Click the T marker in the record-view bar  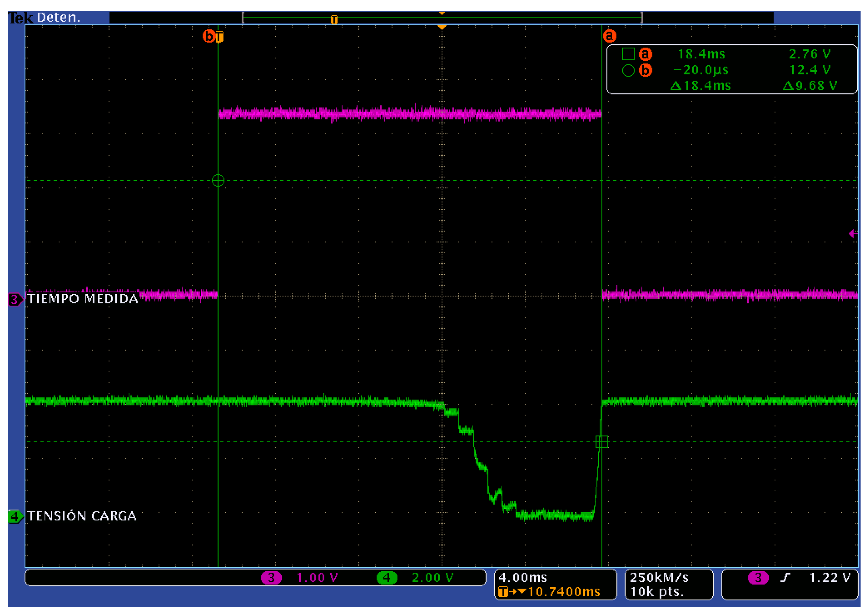click(334, 19)
